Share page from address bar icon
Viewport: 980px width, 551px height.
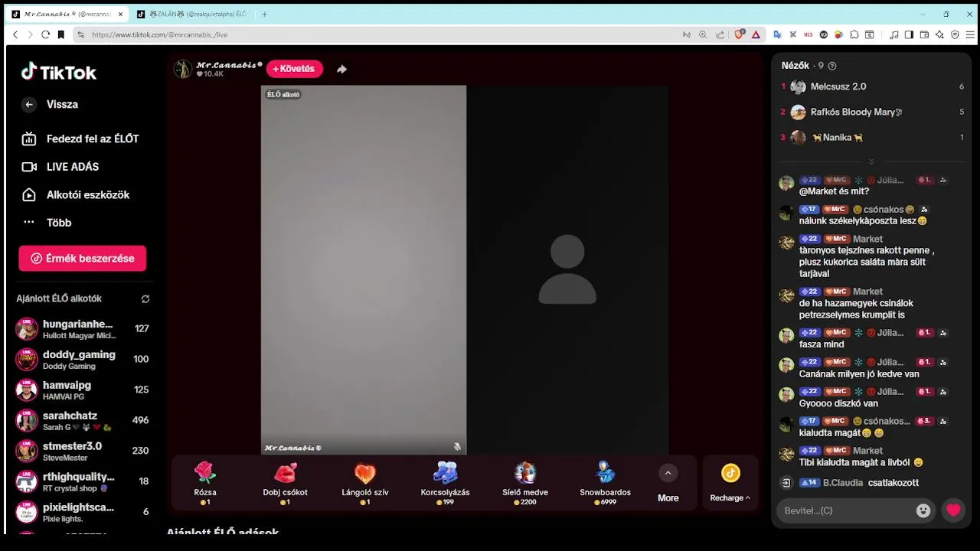720,34
